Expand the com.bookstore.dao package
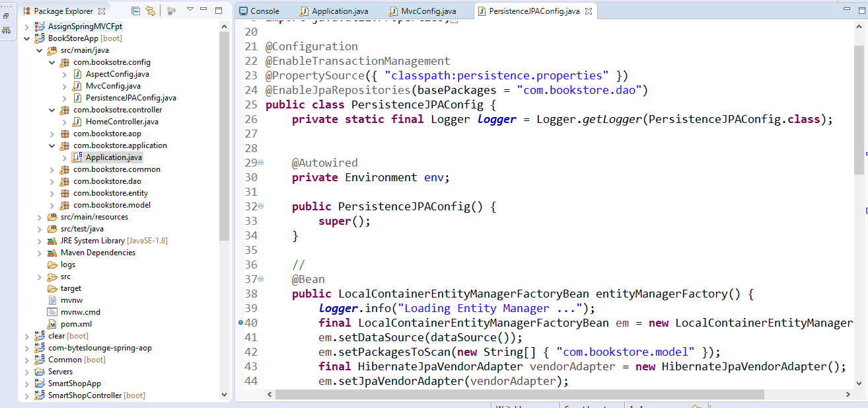Screen dimensions: 868x408 52,181
